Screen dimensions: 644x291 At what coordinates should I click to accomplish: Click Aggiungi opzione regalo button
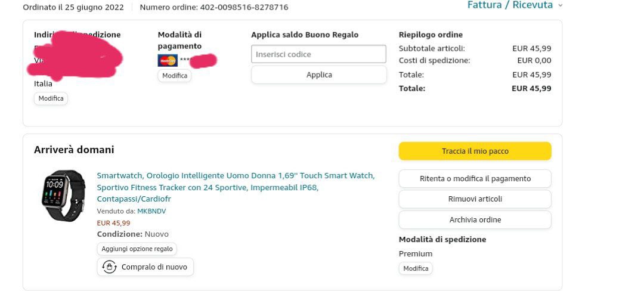pos(137,249)
